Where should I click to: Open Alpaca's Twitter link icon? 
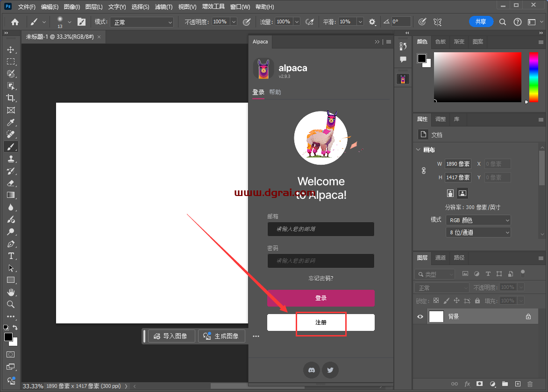pos(330,370)
